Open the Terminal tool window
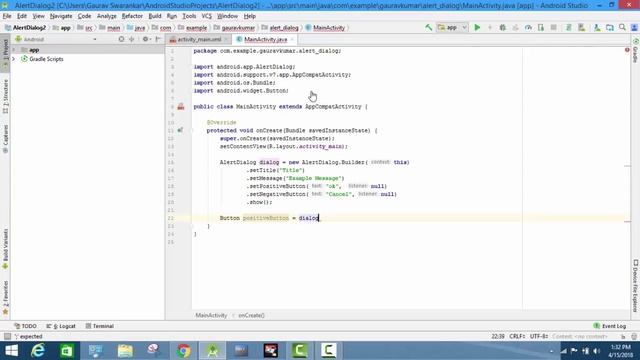 click(x=100, y=326)
